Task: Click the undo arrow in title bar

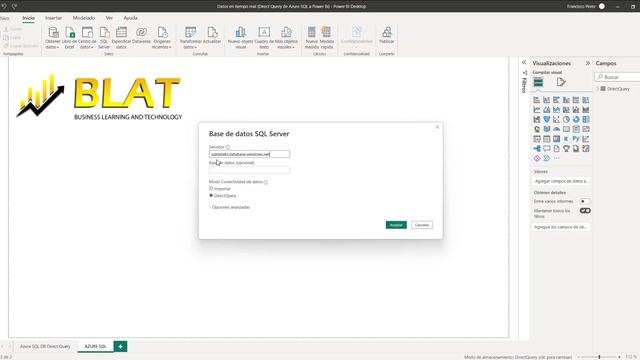Action: click(4, 6)
